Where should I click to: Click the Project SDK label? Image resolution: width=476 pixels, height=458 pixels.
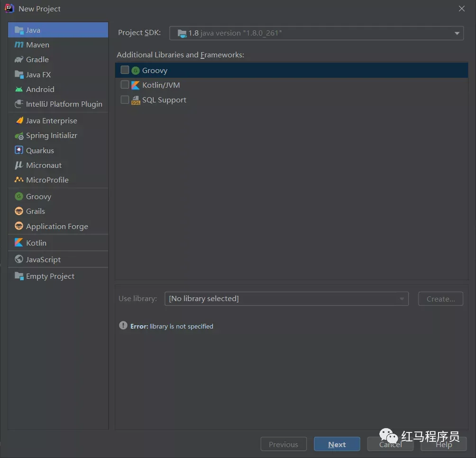pyautogui.click(x=139, y=32)
